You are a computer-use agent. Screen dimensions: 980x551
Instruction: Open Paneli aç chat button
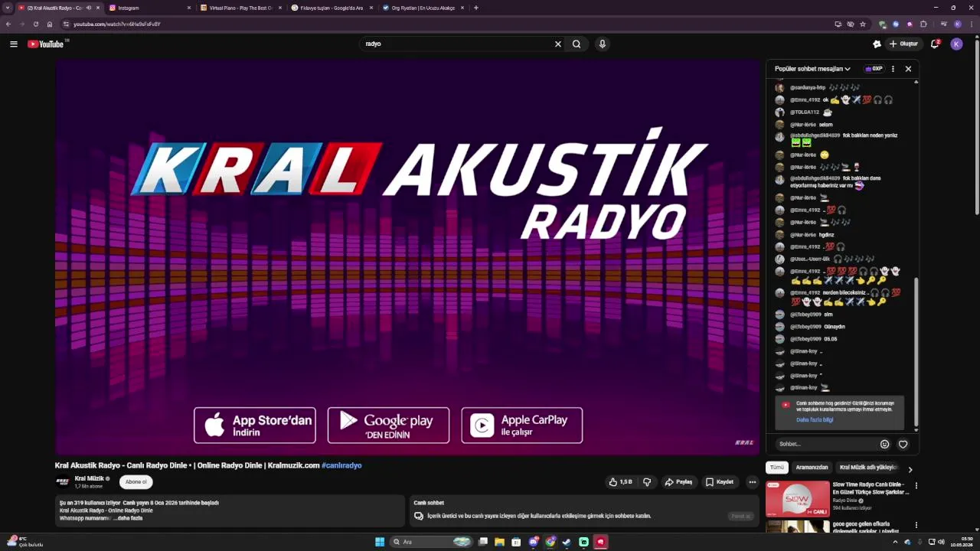[740, 516]
